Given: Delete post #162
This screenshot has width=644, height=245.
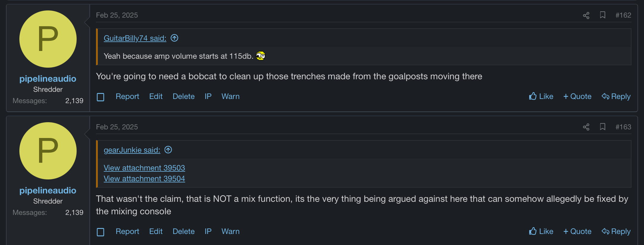Looking at the screenshot, I should click(x=184, y=96).
